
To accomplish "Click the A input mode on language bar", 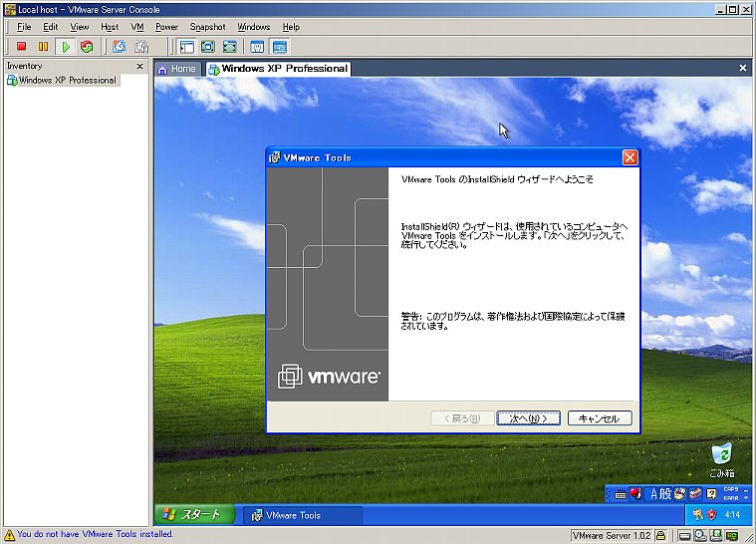I will [x=653, y=494].
